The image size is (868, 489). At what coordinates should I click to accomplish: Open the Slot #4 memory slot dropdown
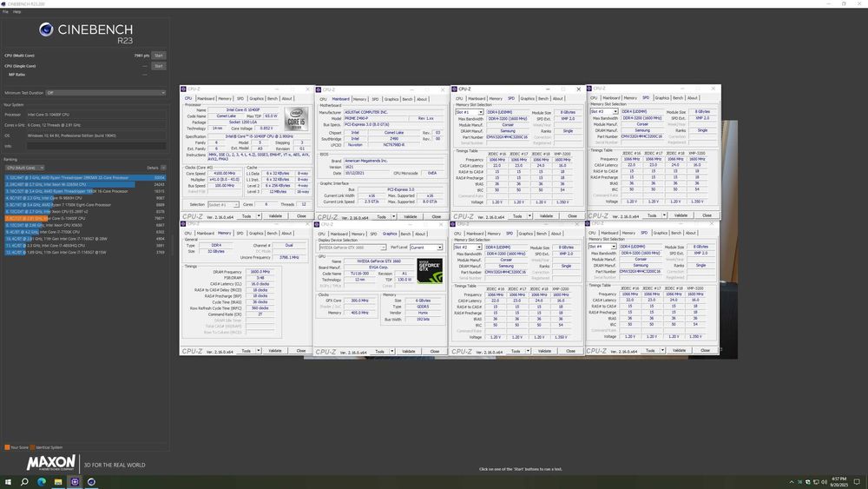602,247
